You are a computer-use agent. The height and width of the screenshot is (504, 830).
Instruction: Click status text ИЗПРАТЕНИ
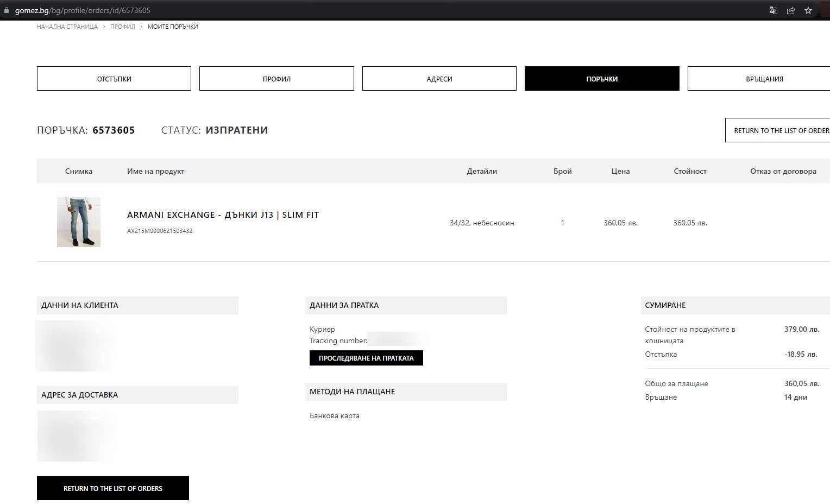(x=237, y=130)
